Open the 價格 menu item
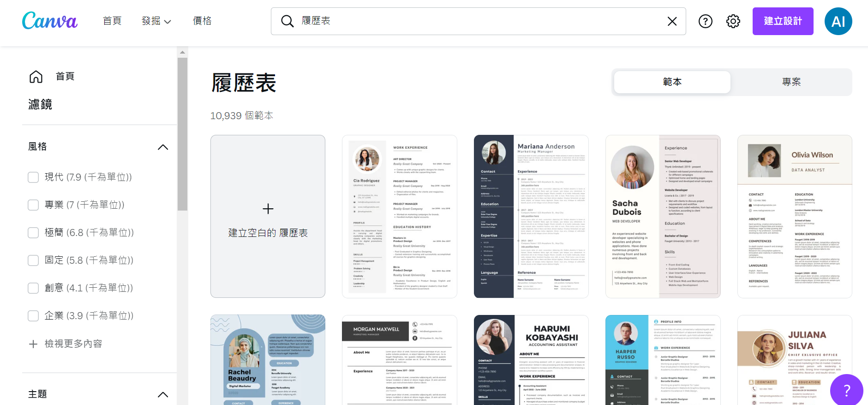This screenshot has height=405, width=868. (x=202, y=21)
